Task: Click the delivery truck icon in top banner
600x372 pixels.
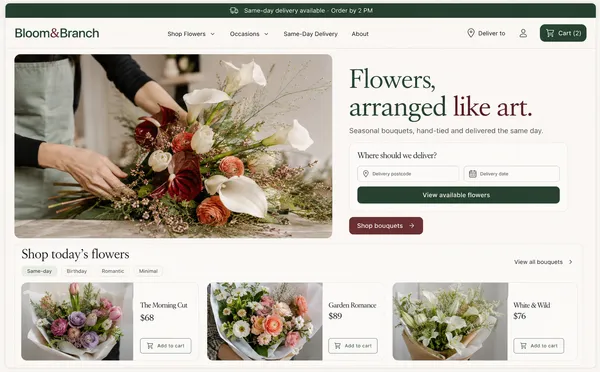Action: pos(234,11)
